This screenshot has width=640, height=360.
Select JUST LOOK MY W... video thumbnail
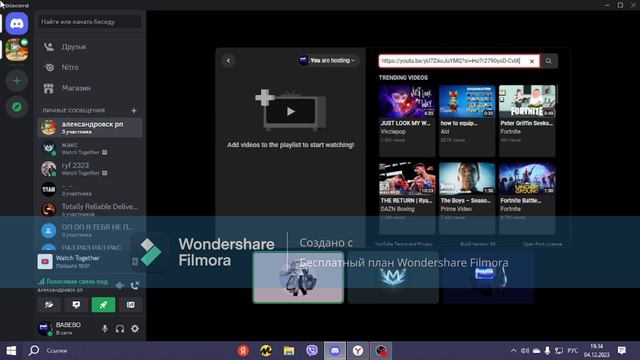pyautogui.click(x=407, y=101)
